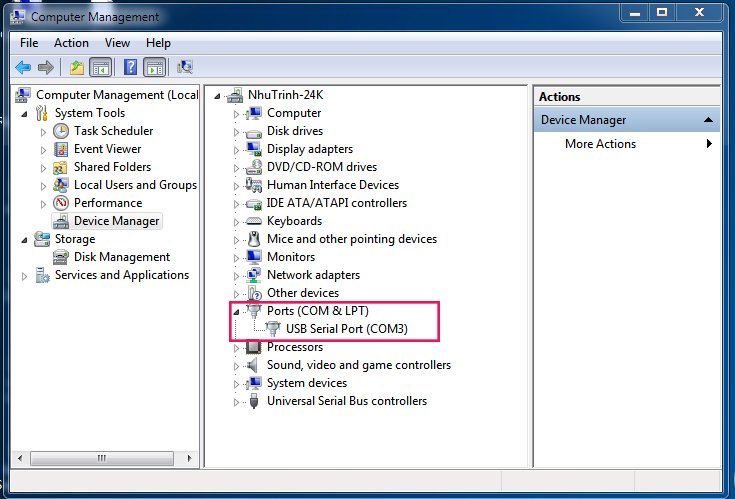Select USB Serial Port (COM3) device

click(x=346, y=329)
